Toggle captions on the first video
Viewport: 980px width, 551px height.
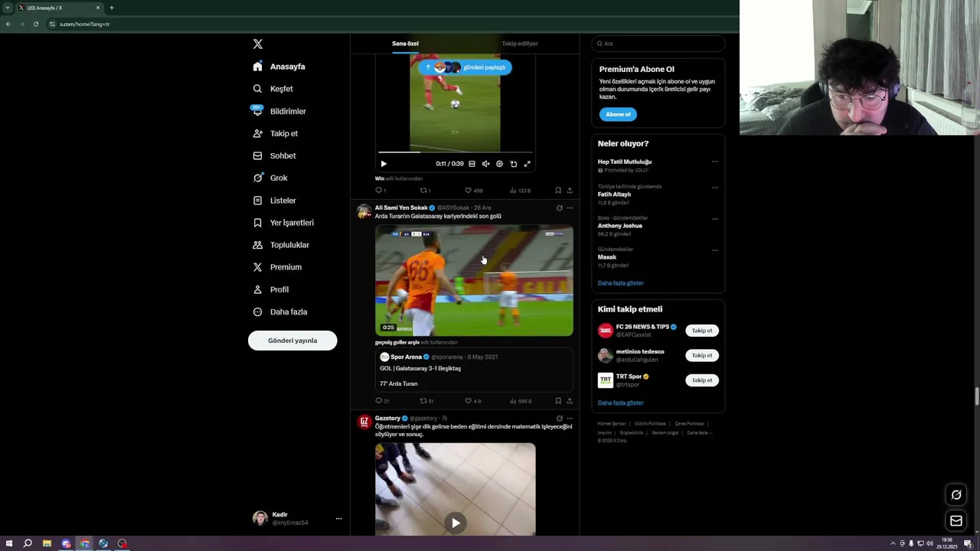(x=472, y=164)
